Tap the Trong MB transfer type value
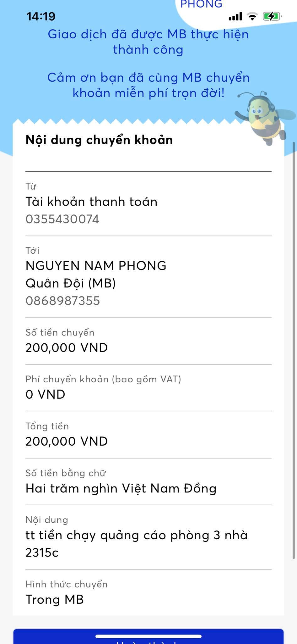 [x=55, y=599]
